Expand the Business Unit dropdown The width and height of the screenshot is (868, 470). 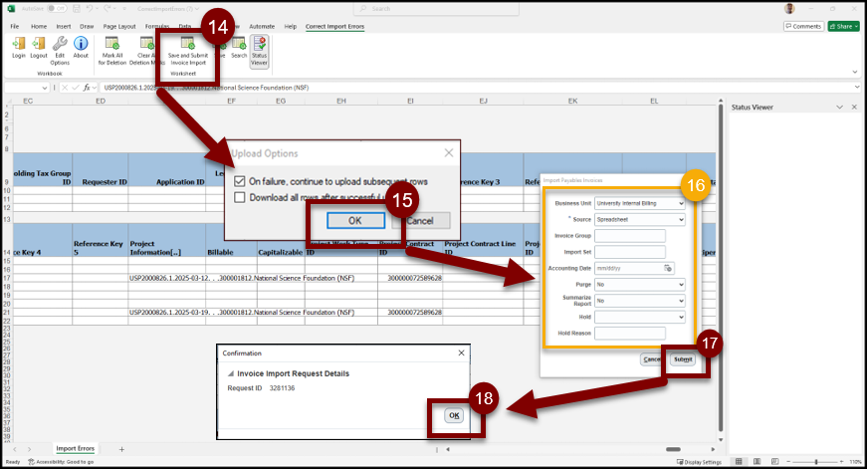639,203
